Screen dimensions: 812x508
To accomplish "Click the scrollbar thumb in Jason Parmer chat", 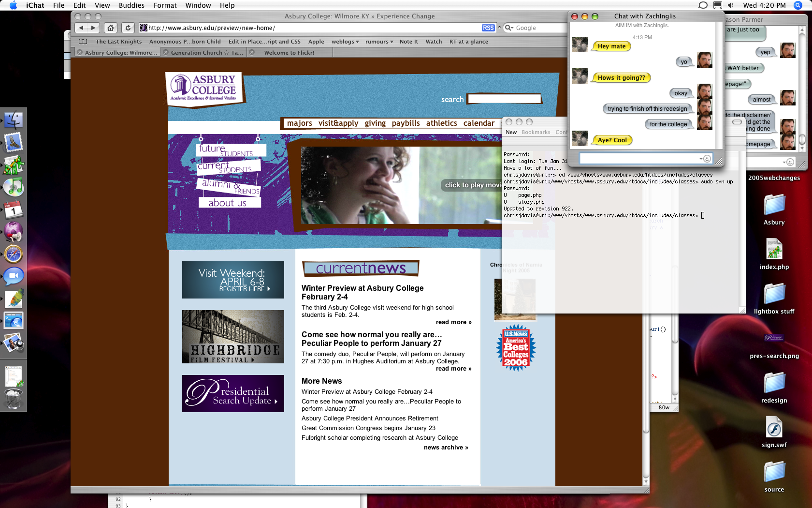I will click(802, 139).
